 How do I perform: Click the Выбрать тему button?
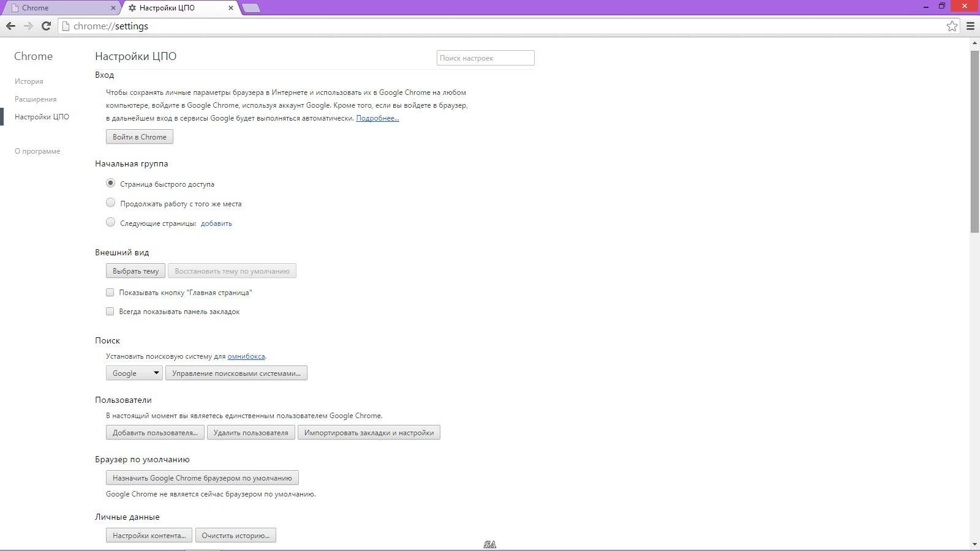click(135, 271)
